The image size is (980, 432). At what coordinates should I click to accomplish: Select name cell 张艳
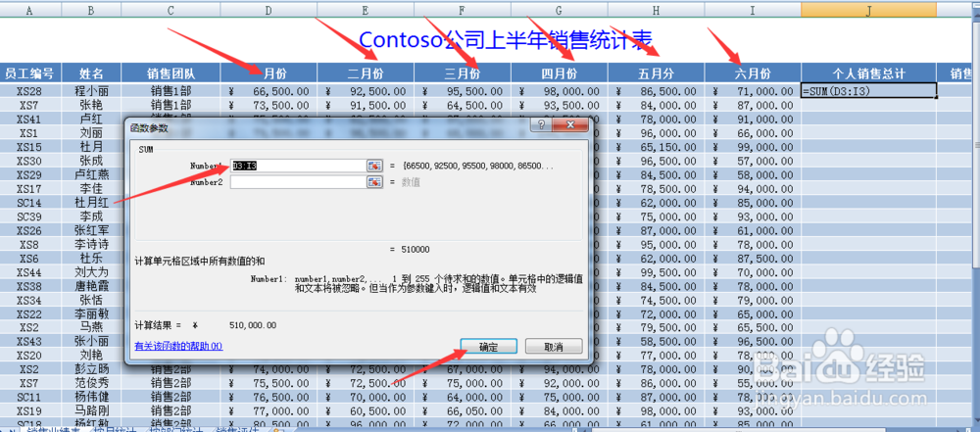pyautogui.click(x=91, y=105)
